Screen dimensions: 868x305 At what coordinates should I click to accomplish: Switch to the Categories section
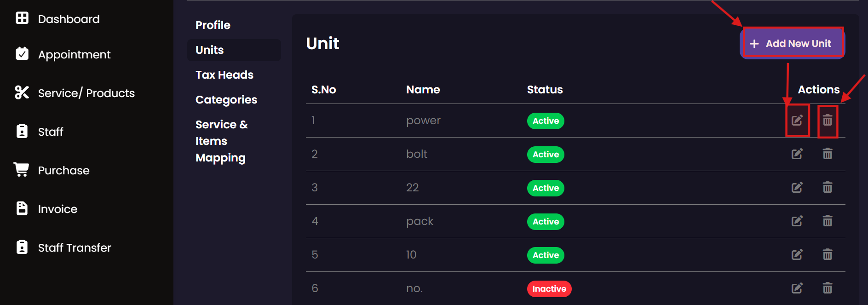click(226, 99)
